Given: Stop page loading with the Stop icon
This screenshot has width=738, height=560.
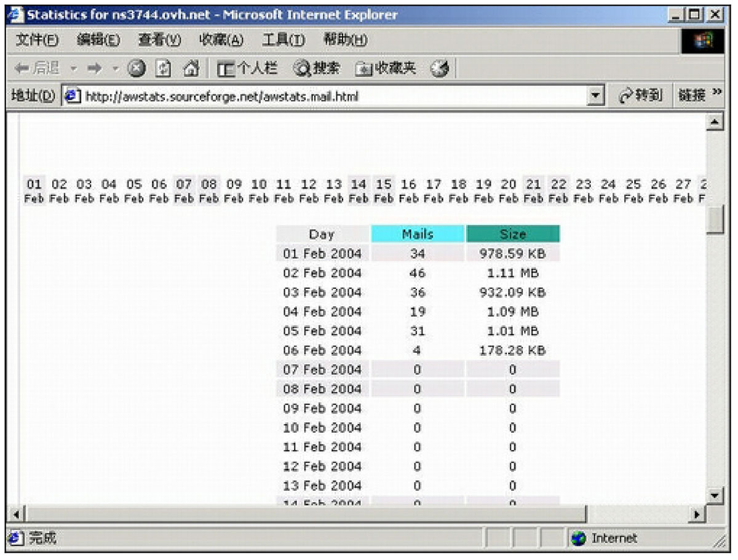Looking at the screenshot, I should [137, 68].
